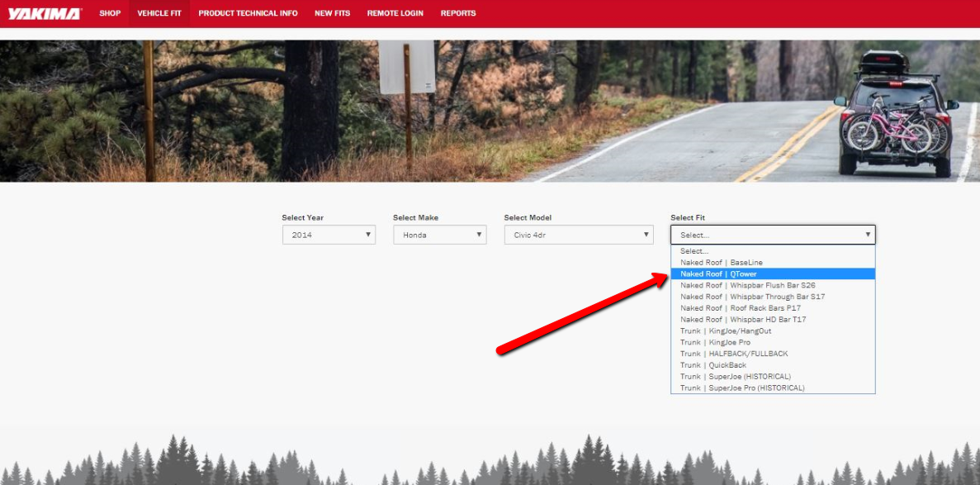Select Trunk | KingJoe/HangOut option
Image resolution: width=980 pixels, height=485 pixels.
(773, 330)
